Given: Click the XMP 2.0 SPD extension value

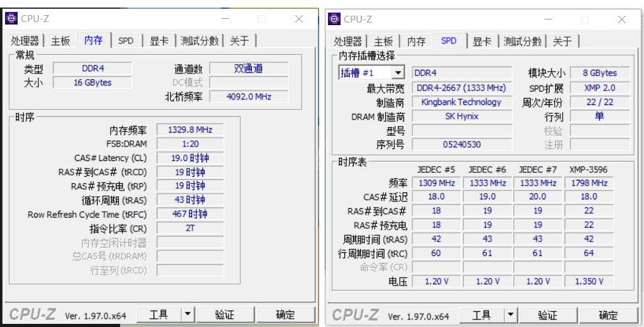Looking at the screenshot, I should (x=600, y=88).
